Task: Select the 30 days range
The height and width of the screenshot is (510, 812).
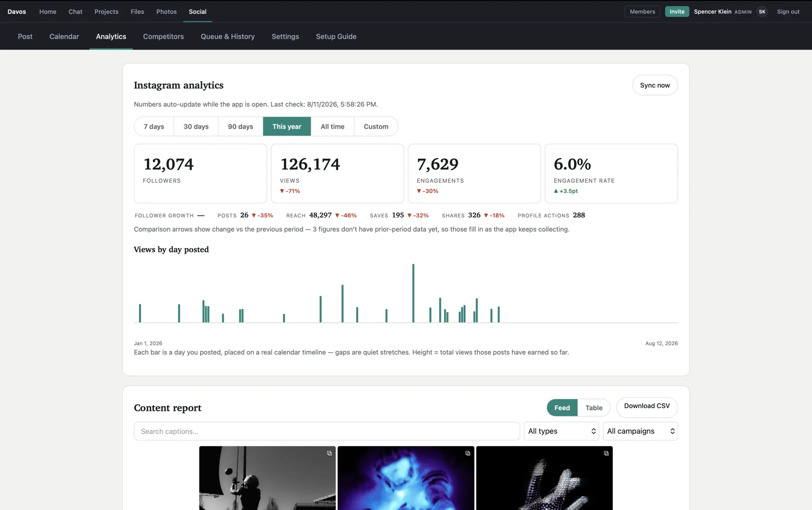Action: click(x=196, y=127)
